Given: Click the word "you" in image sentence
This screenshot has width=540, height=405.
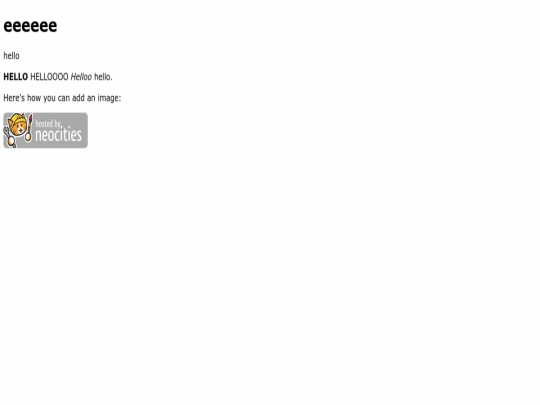Looking at the screenshot, I should tap(50, 99).
